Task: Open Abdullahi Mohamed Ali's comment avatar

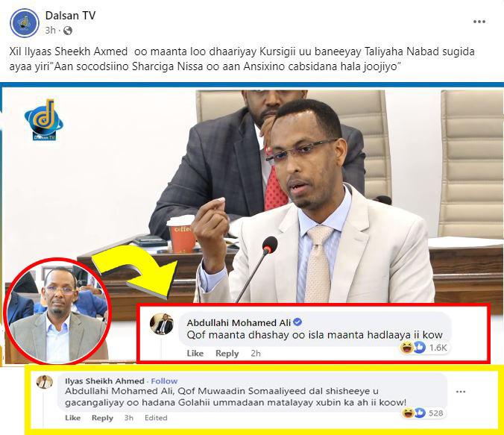Action: tap(161, 324)
